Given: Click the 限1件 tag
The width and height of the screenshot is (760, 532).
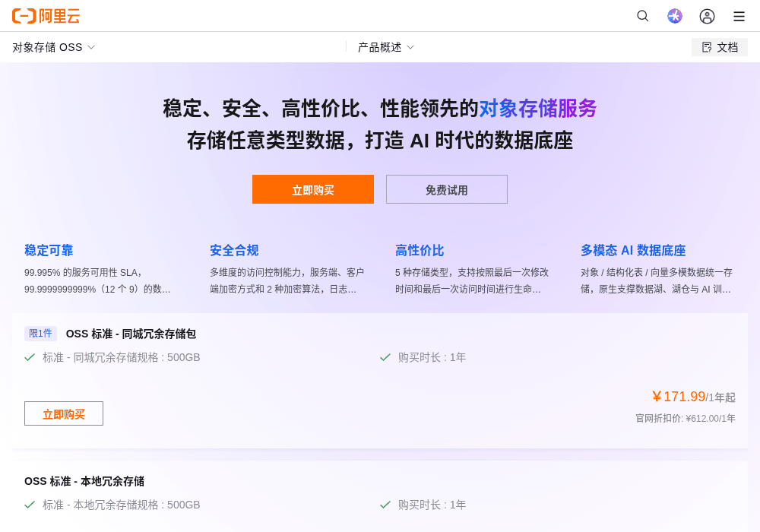Looking at the screenshot, I should 41,334.
